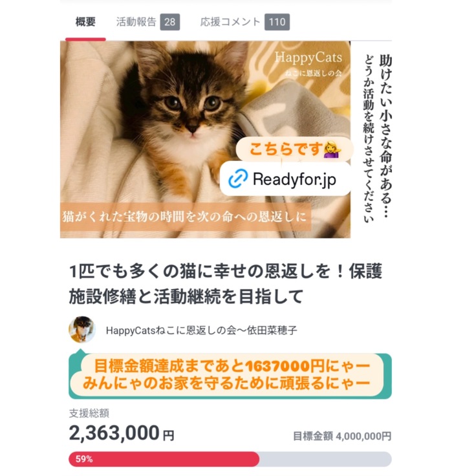476x476 pixels.
Task: Click the red funding progress bar
Action: (164, 459)
